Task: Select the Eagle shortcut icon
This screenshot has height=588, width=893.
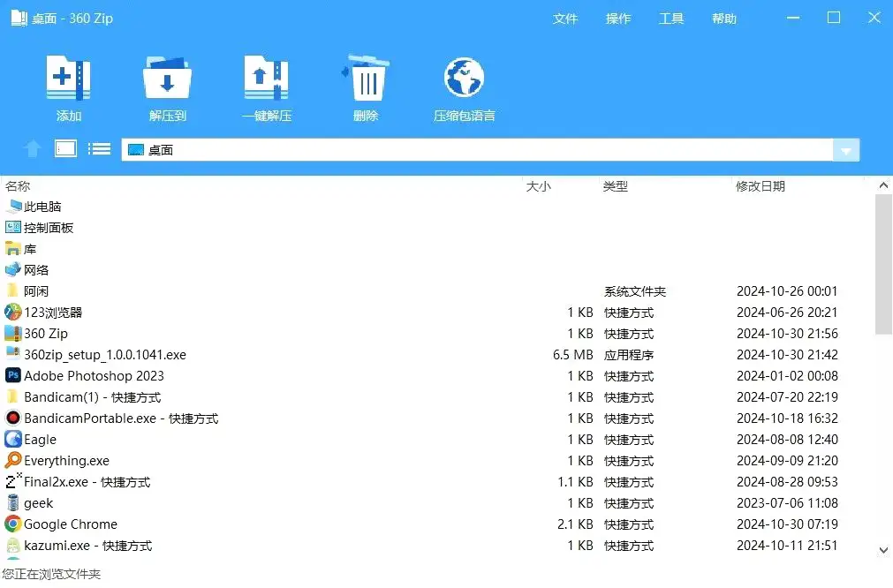Action: (13, 439)
